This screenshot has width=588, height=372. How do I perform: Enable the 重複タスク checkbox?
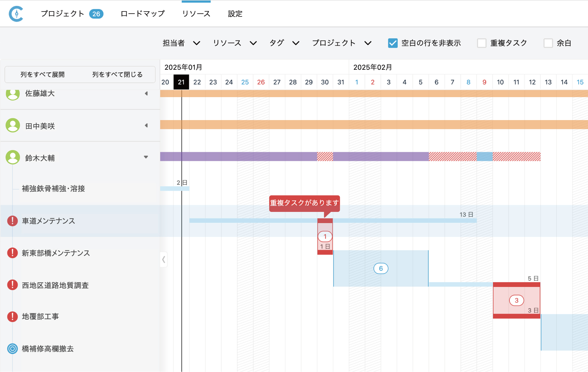click(x=482, y=43)
